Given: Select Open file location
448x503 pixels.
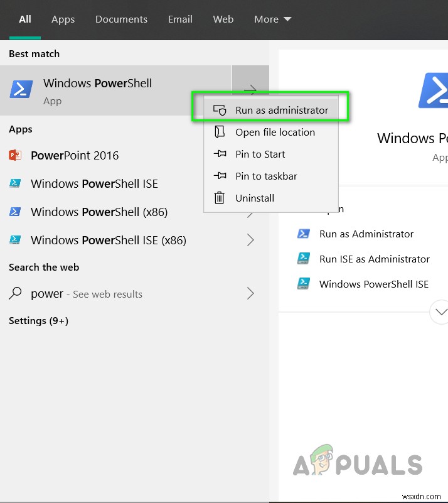Looking at the screenshot, I should point(271,132).
